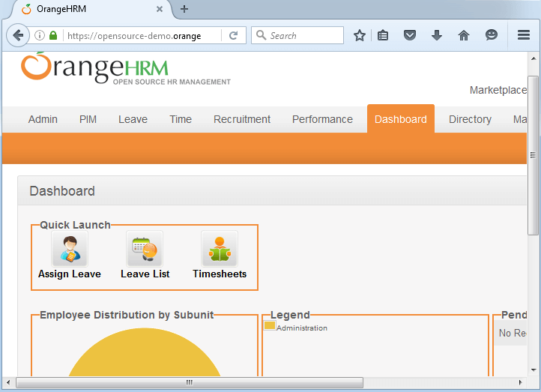Click the green padlock security icon
Viewport: 541px width, 392px height.
53,35
